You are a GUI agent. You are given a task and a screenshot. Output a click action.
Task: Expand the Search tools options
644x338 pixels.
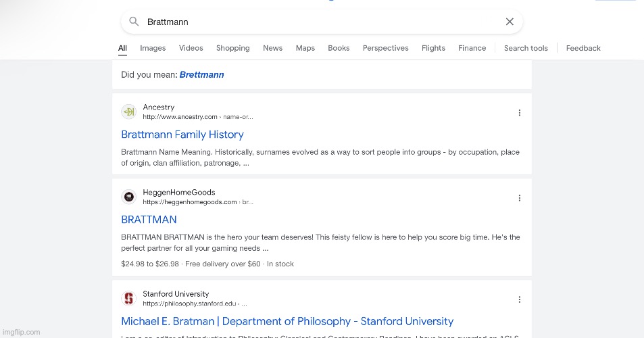pos(526,48)
